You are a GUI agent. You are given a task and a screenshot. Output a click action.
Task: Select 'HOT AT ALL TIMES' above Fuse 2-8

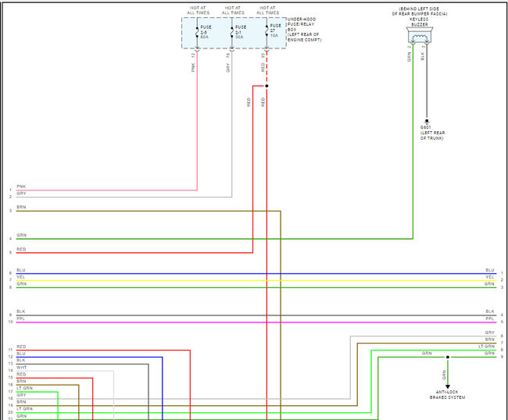click(198, 10)
